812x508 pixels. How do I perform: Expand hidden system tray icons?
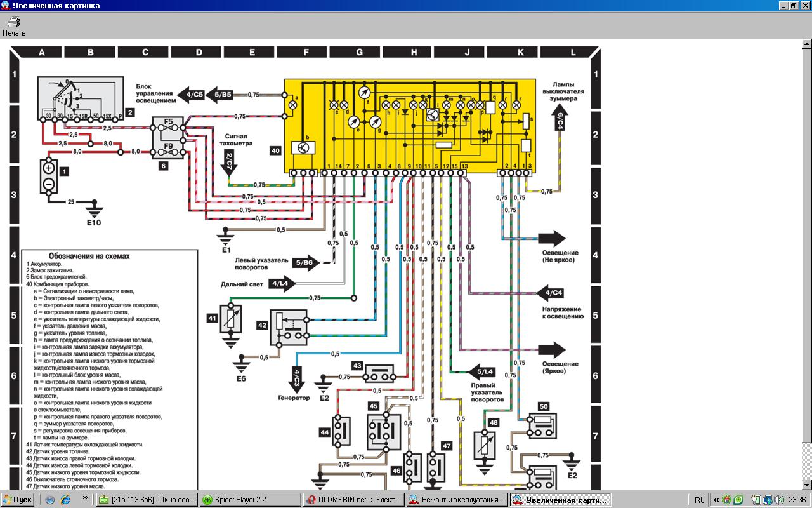pyautogui.click(x=716, y=500)
